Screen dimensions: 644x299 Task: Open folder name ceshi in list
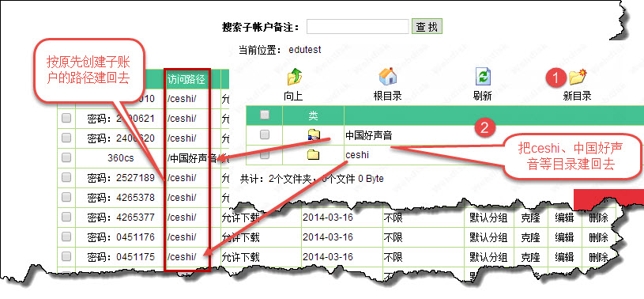pos(357,155)
